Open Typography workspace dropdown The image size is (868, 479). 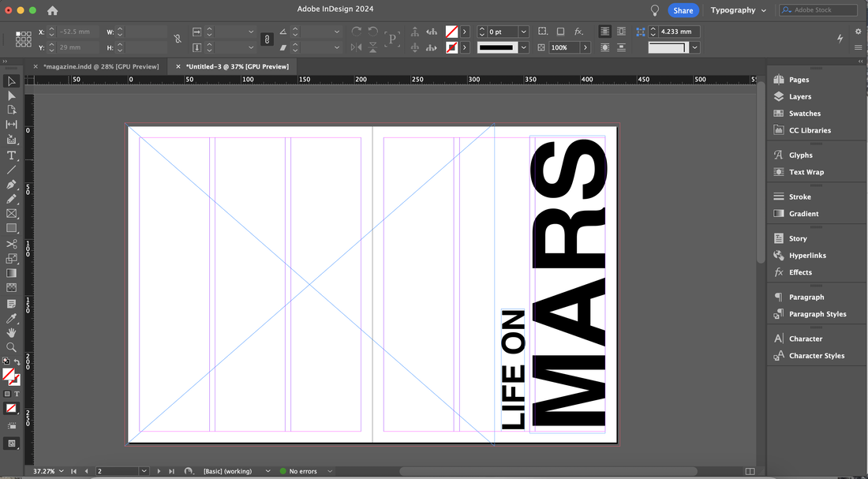(739, 10)
